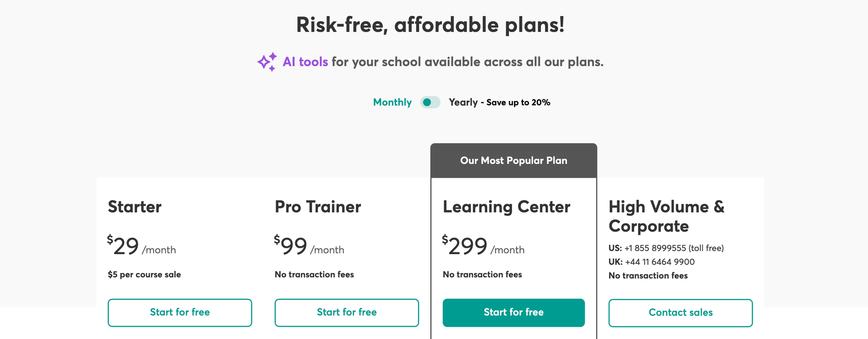The width and height of the screenshot is (868, 339).
Task: Click the Our Most Popular Plan banner
Action: point(513,160)
